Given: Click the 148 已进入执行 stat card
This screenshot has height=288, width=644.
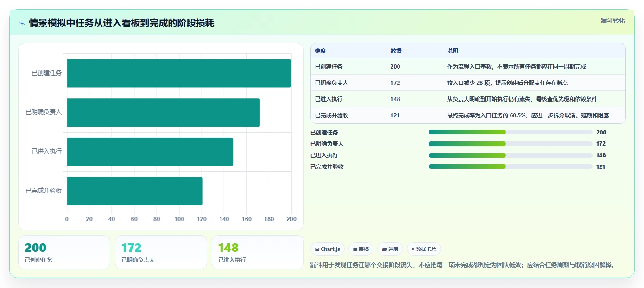Looking at the screenshot, I should (258, 252).
